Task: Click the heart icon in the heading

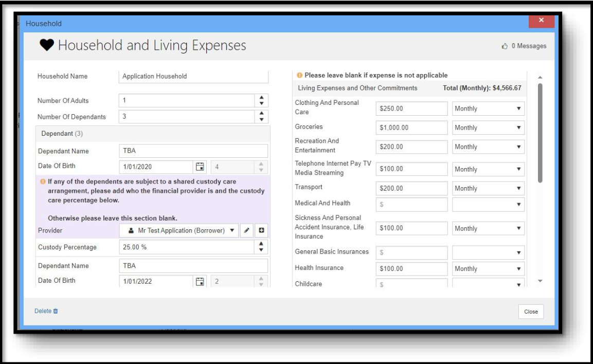Action: tap(47, 46)
